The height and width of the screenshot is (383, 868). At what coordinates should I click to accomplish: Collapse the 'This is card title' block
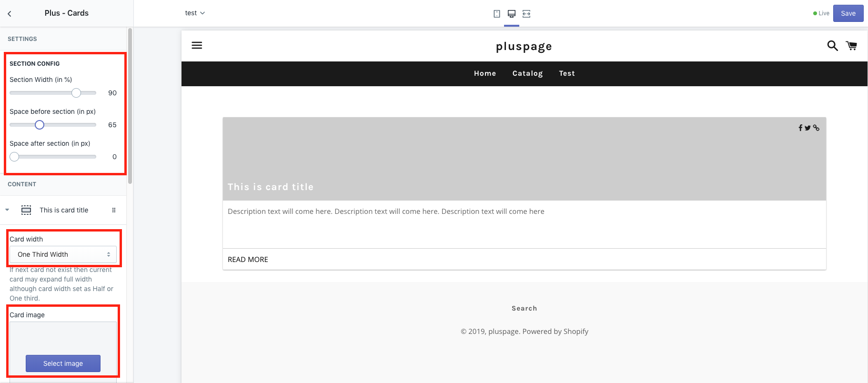[x=7, y=210]
